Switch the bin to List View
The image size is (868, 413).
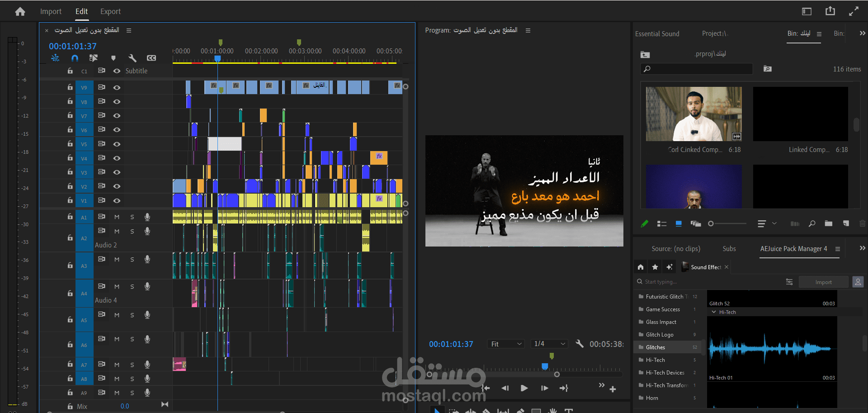[662, 223]
